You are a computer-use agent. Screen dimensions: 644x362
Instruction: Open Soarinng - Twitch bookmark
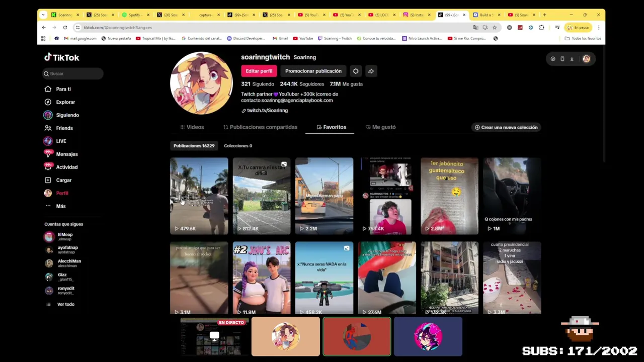(x=335, y=38)
